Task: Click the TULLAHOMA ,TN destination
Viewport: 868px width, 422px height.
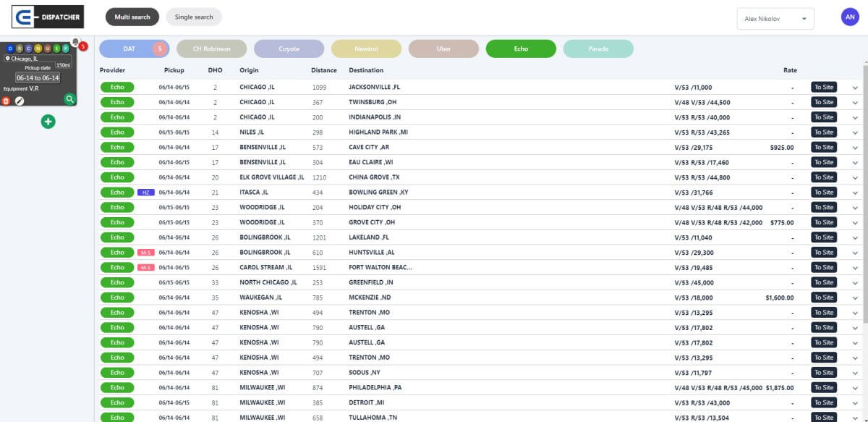Action: 373,418
